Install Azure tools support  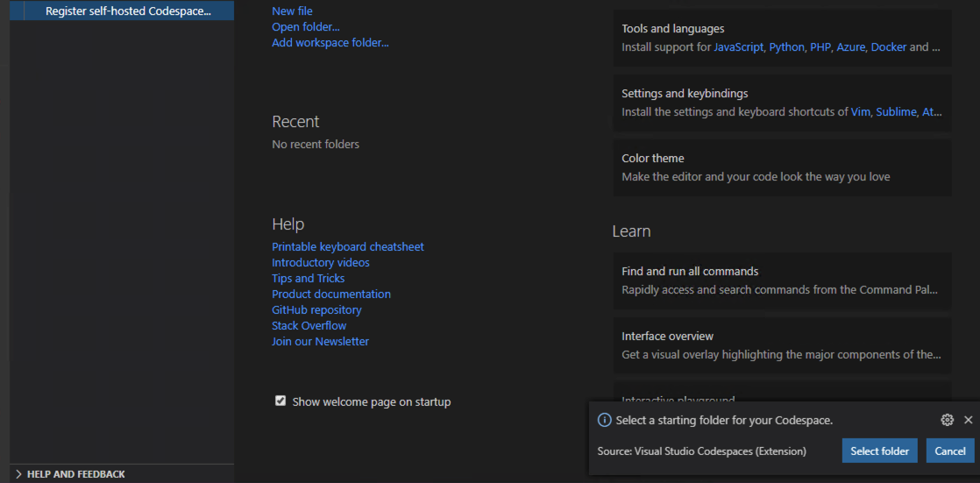[850, 47]
